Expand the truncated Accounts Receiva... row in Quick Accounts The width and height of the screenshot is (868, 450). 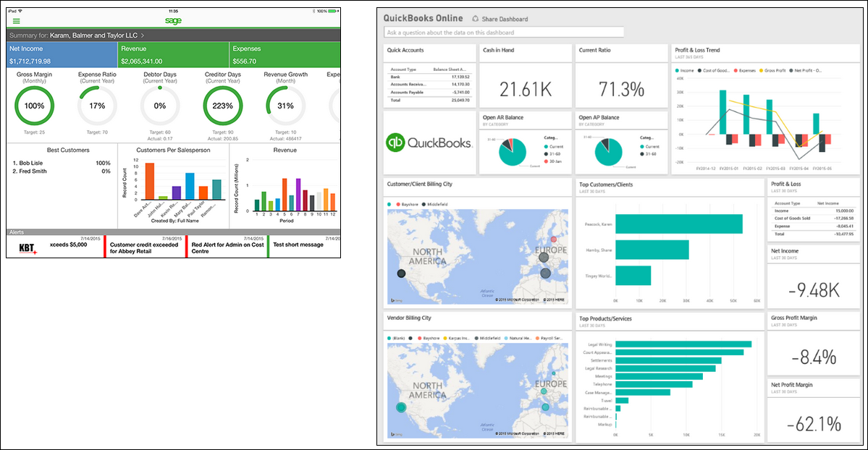coord(408,86)
